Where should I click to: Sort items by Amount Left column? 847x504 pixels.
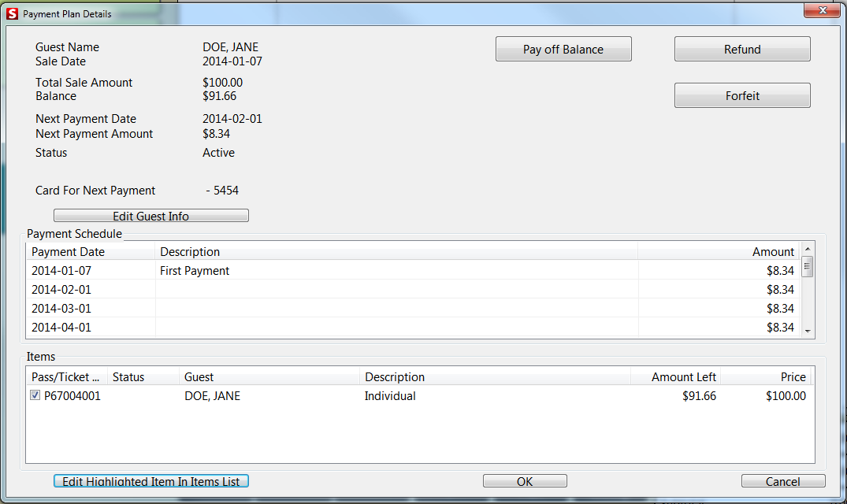point(675,377)
